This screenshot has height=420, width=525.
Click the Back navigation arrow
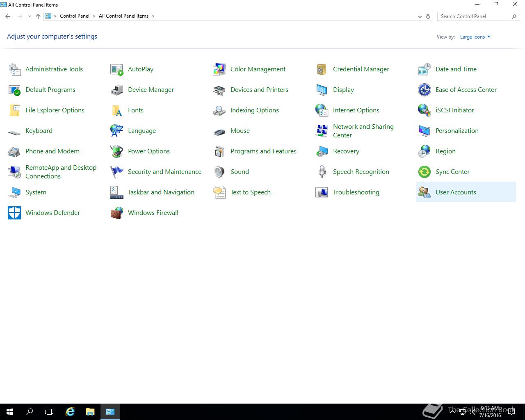[x=8, y=16]
